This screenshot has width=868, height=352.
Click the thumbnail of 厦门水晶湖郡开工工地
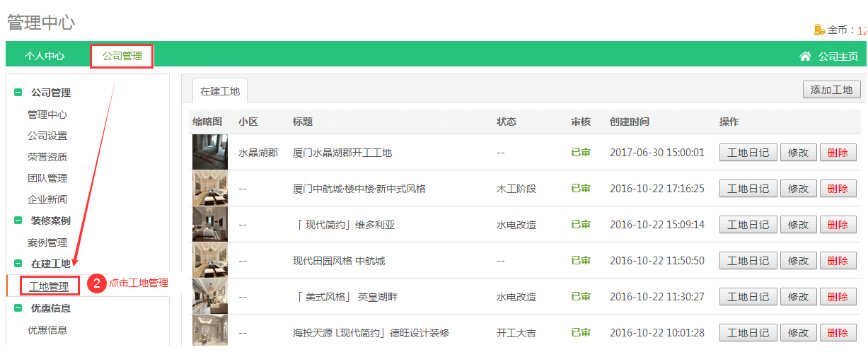tap(210, 152)
